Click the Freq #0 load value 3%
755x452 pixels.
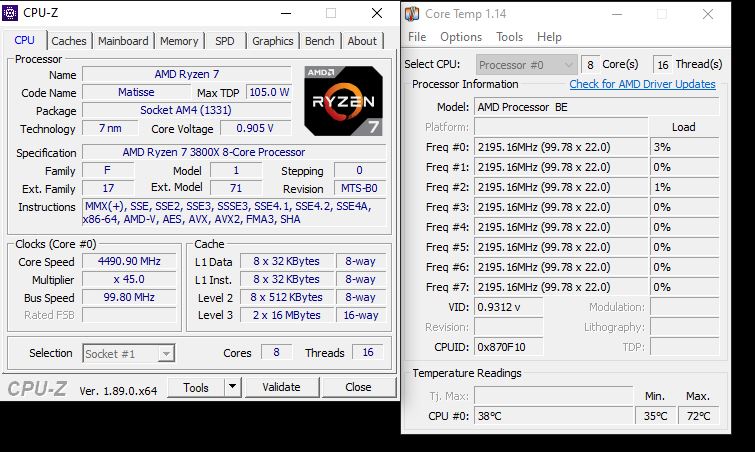click(x=684, y=147)
